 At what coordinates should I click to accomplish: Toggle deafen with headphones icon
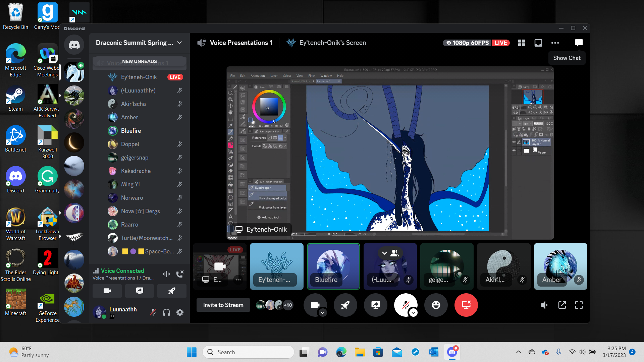coord(166,312)
